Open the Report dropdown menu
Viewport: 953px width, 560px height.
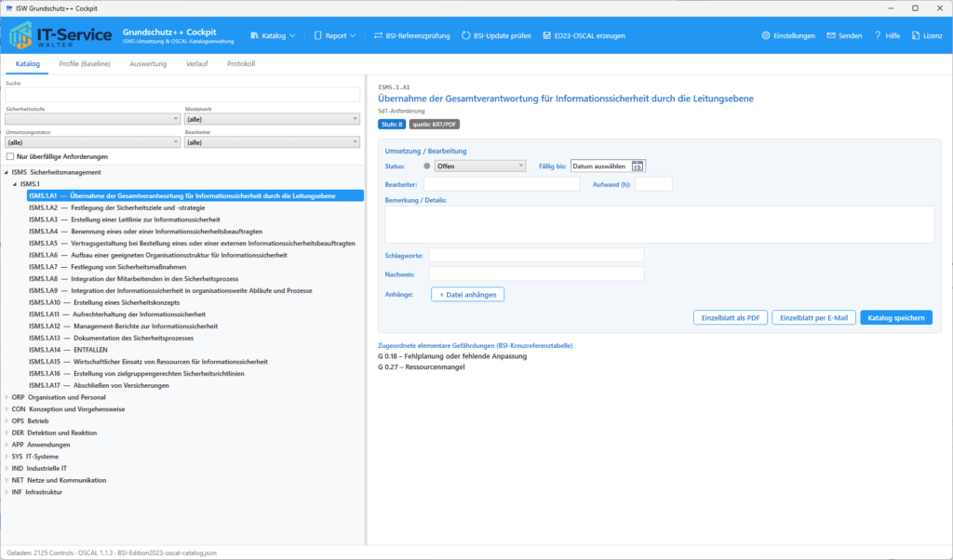pyautogui.click(x=335, y=36)
